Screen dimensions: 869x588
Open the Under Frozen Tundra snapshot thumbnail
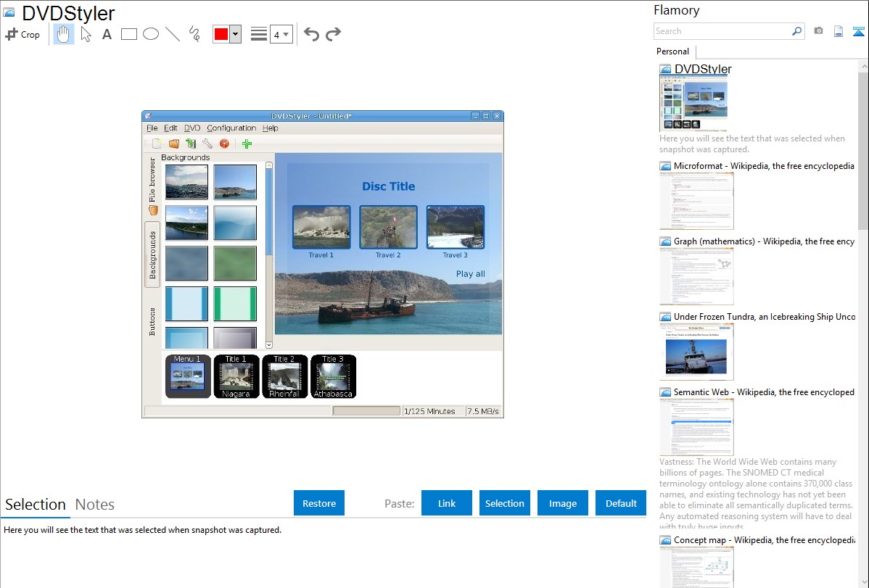pyautogui.click(x=696, y=352)
